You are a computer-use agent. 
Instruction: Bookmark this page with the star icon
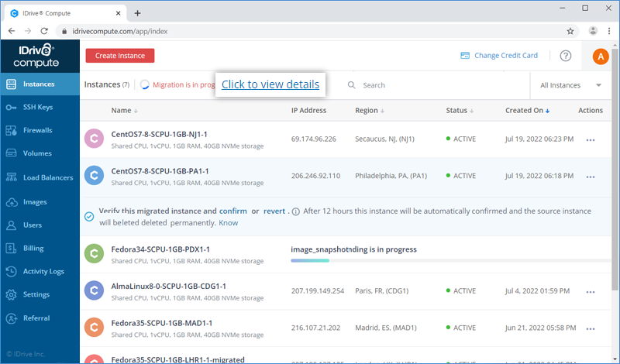570,31
